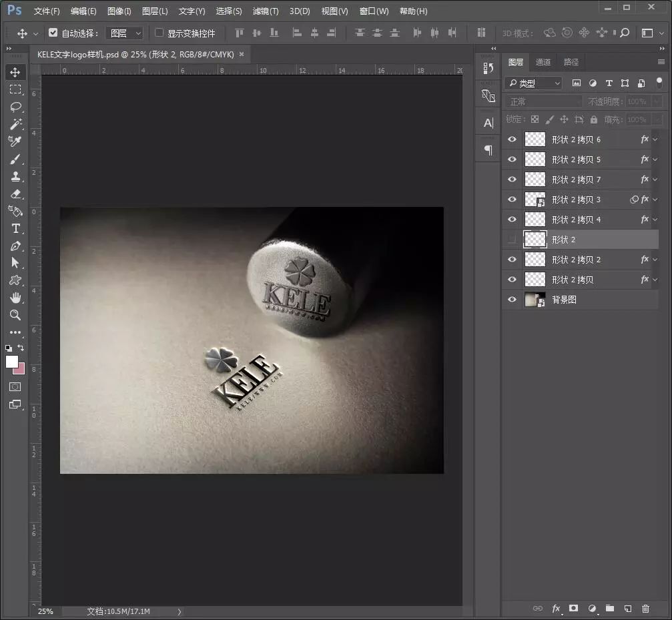Select the Magic Wand tool

pyautogui.click(x=15, y=124)
